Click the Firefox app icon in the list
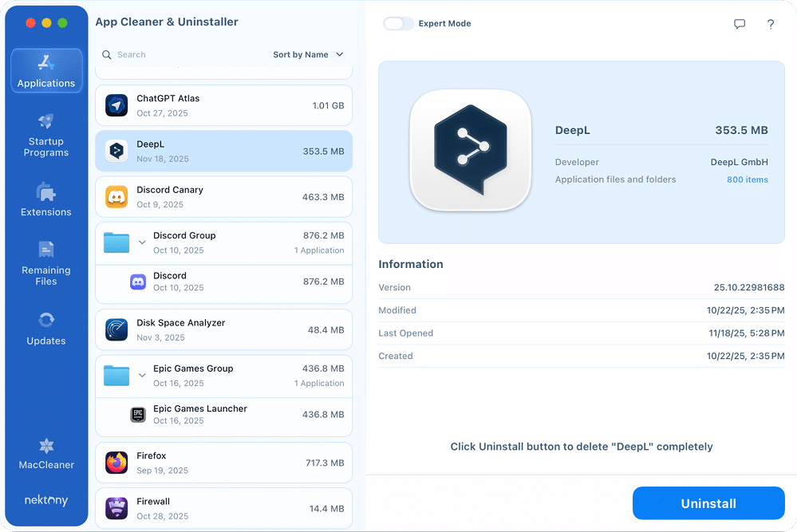Viewport: 797px width, 532px height. (116, 462)
